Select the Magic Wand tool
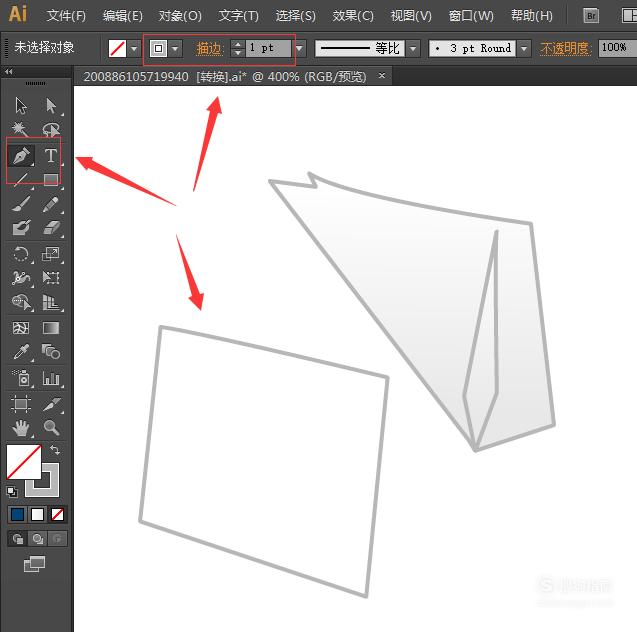 point(20,130)
